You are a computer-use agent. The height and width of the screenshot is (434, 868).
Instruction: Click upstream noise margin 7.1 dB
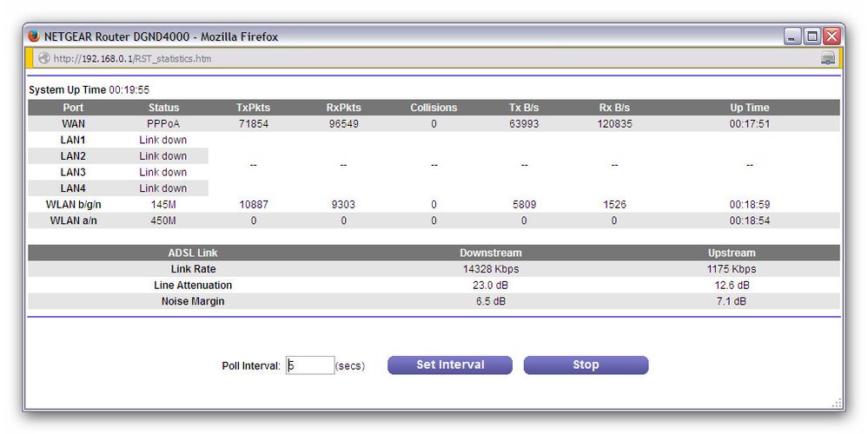(x=732, y=301)
